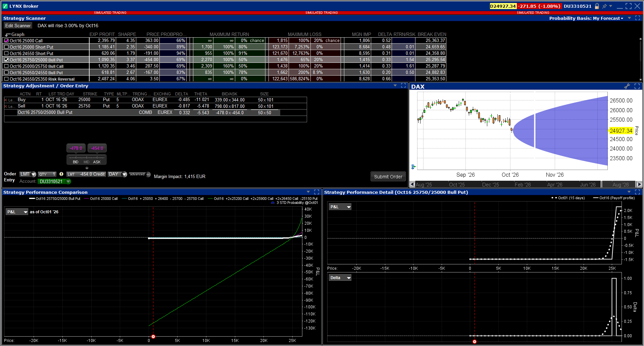Image resolution: width=644 pixels, height=346 pixels.
Task: Open Strategy Performance Comparison panel menu arrow
Action: pyautogui.click(x=308, y=192)
